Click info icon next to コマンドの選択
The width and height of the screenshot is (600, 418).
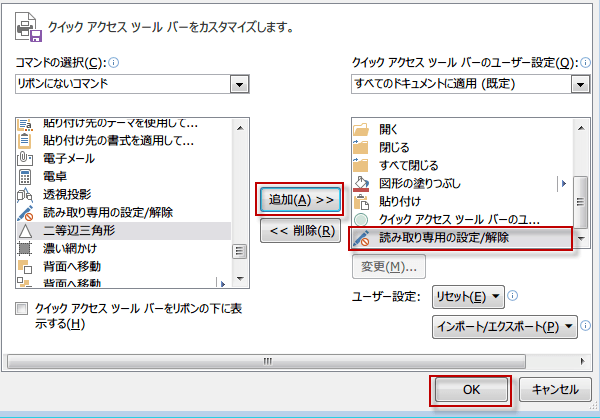114,62
